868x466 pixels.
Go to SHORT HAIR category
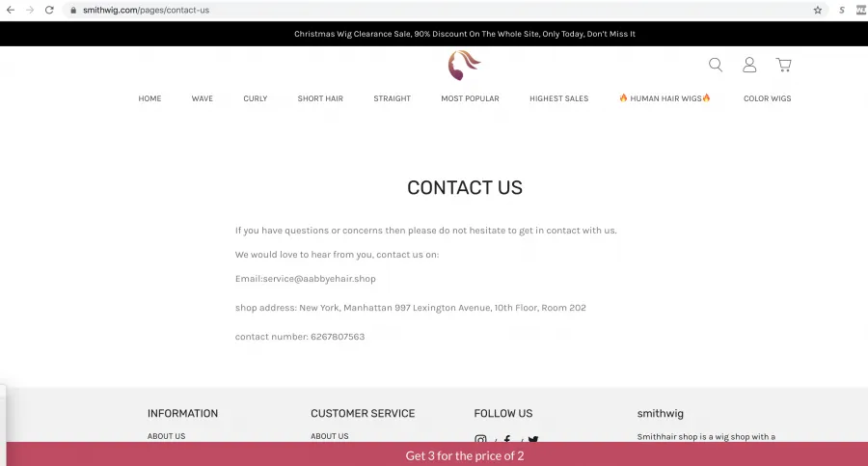point(320,98)
